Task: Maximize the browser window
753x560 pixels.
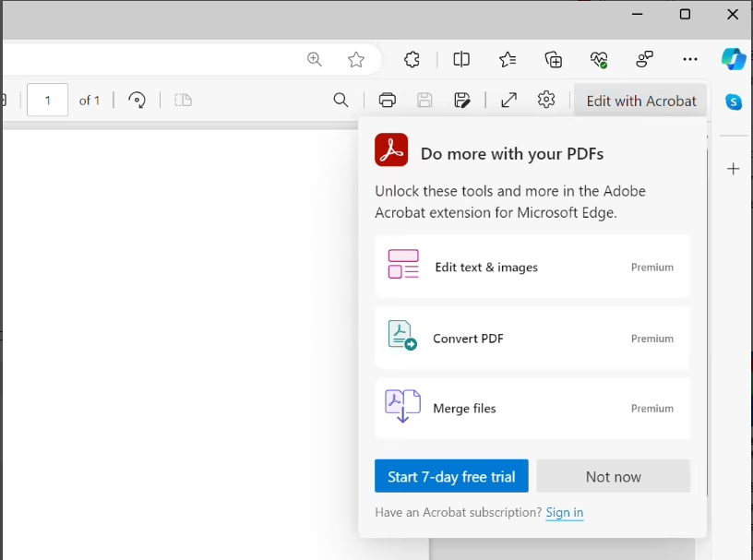Action: coord(685,15)
